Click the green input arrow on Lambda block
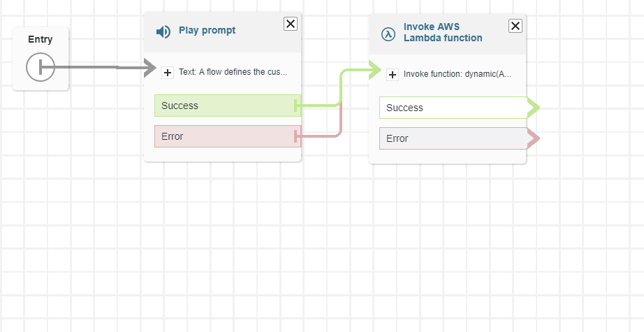 374,70
